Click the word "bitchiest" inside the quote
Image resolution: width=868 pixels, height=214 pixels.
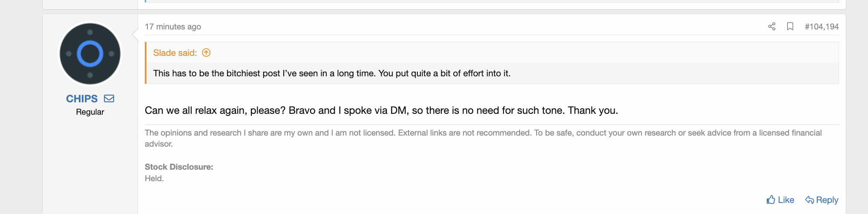tap(243, 73)
